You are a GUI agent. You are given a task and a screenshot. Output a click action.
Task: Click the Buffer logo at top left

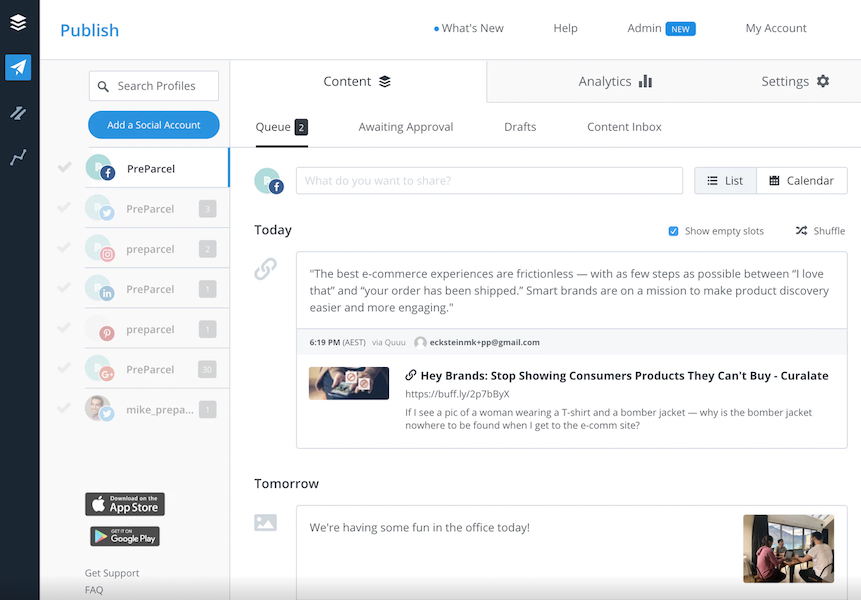coord(18,21)
